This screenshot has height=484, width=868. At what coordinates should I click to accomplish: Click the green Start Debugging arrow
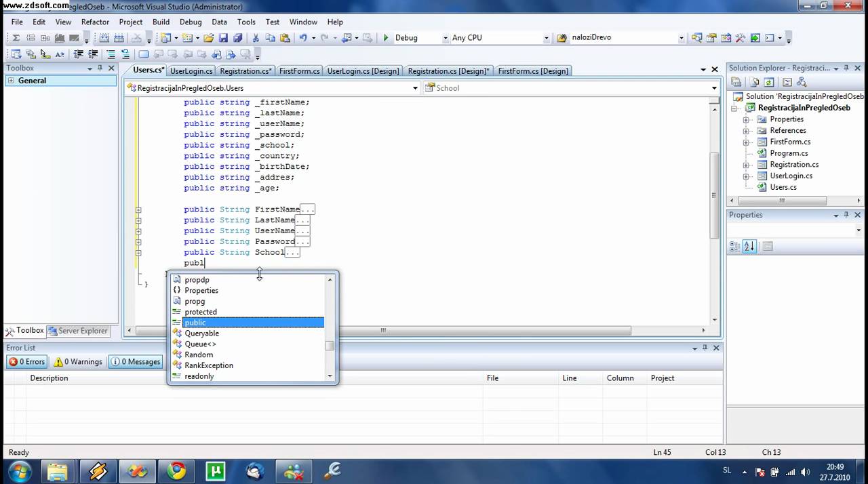pos(386,38)
